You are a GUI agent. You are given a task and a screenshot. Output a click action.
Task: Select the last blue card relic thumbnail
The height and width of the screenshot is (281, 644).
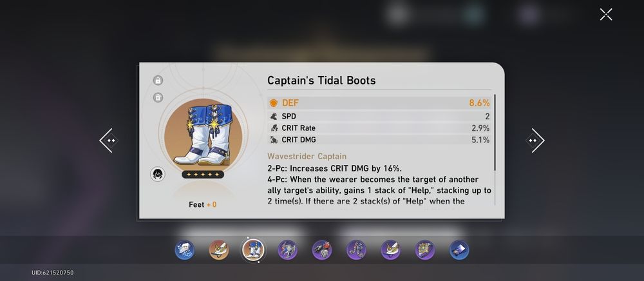pos(459,250)
